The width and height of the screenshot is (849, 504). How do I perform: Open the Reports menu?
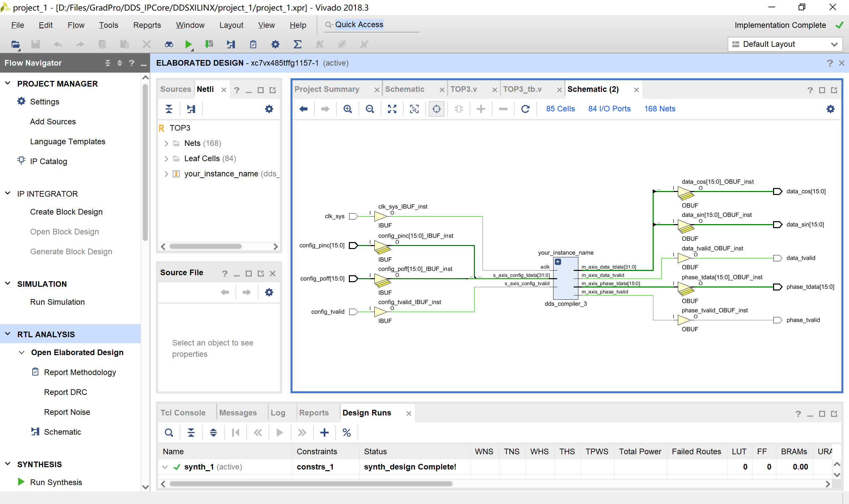tap(147, 25)
